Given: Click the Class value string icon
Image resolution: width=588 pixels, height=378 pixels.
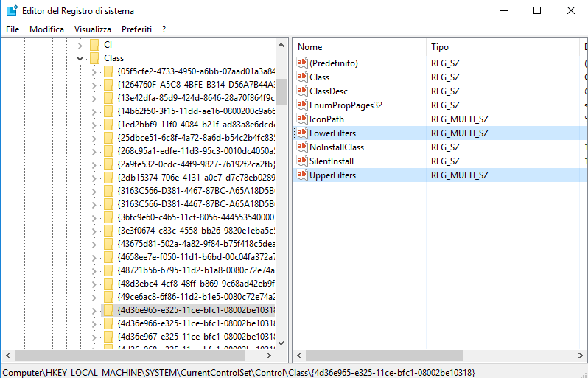Looking at the screenshot, I should [302, 77].
